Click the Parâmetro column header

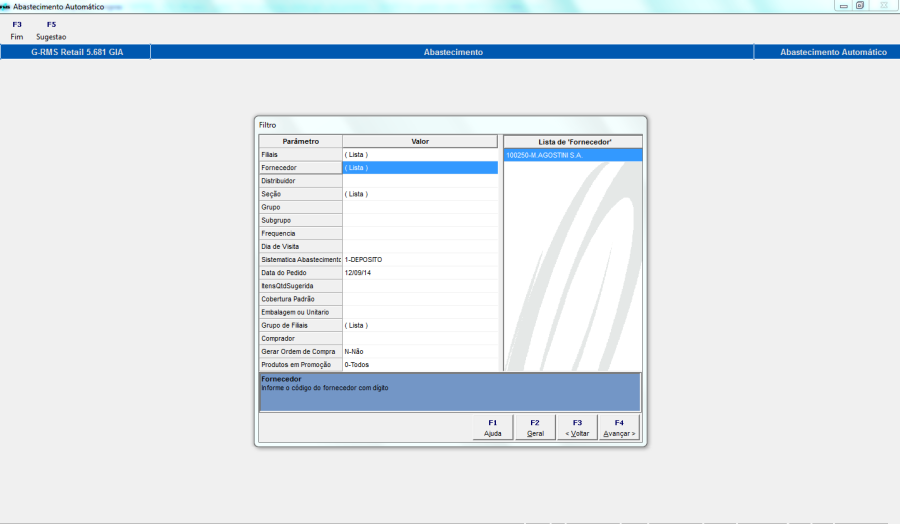[x=301, y=141]
